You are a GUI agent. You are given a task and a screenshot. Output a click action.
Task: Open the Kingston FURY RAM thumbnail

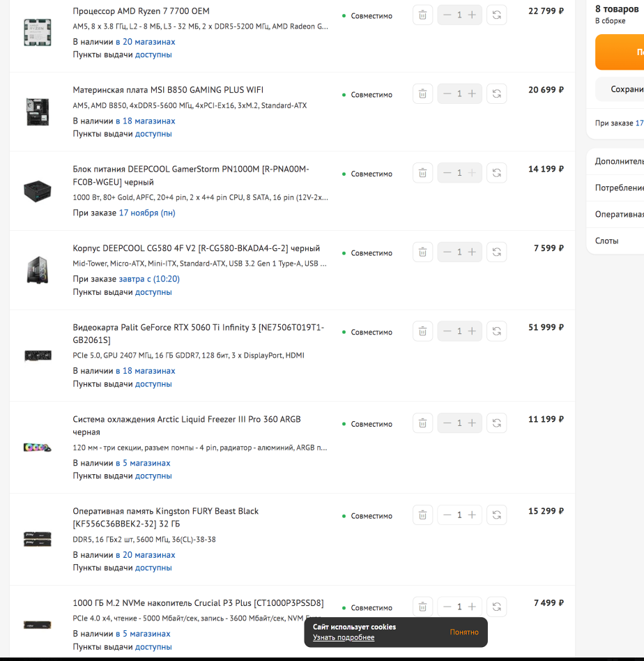click(x=38, y=539)
